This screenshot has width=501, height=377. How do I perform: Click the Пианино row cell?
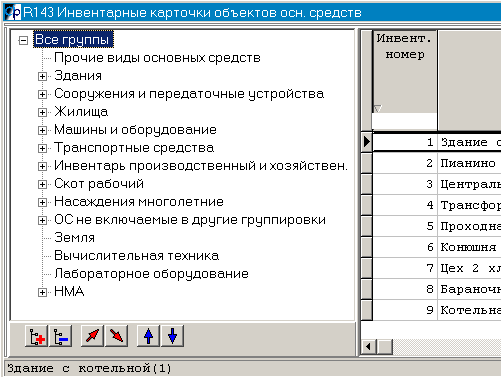click(470, 163)
